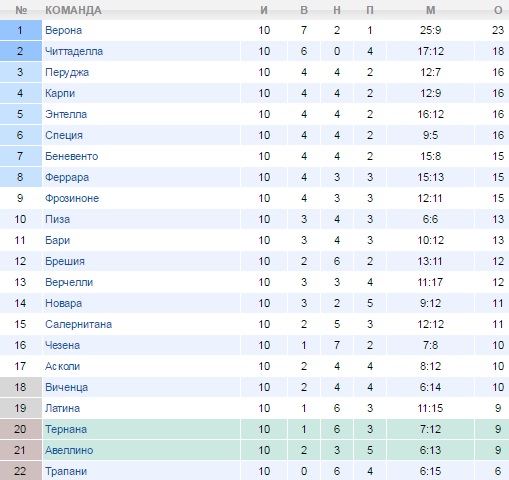Click Верона's 25:9 goals cell

click(431, 30)
